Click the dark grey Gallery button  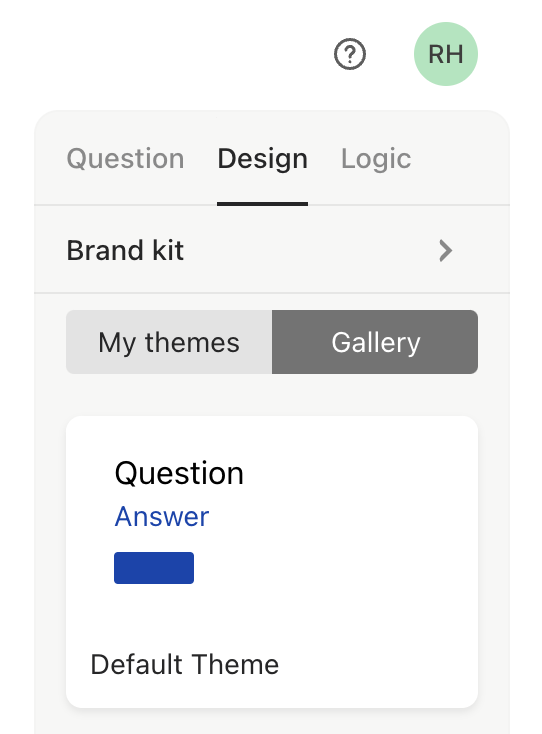click(375, 342)
